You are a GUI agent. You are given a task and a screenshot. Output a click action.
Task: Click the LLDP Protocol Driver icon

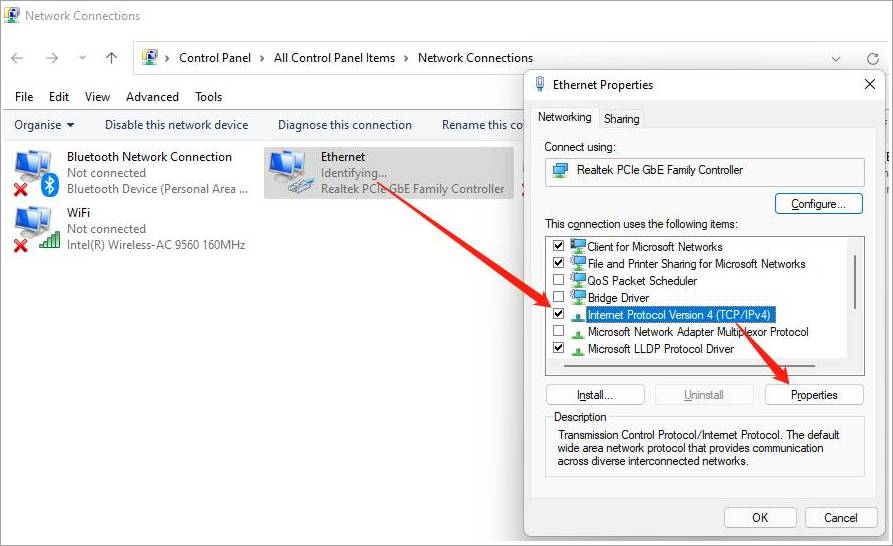tap(577, 350)
